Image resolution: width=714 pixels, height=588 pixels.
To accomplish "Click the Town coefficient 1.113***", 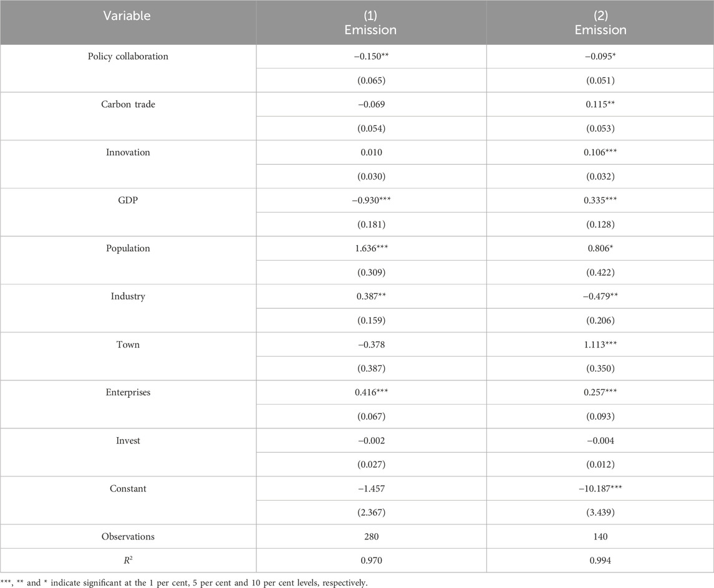I will point(601,345).
